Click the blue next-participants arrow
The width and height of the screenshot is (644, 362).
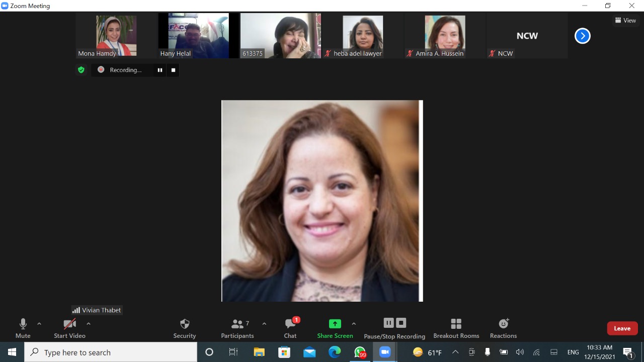[x=582, y=36]
